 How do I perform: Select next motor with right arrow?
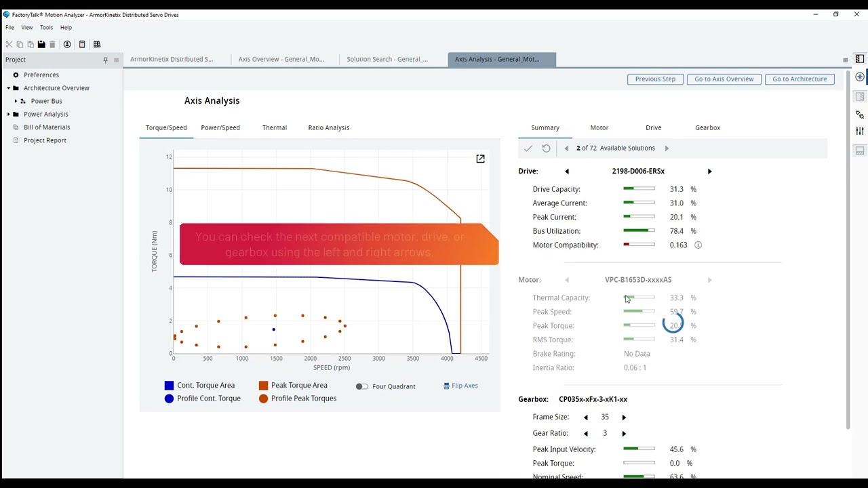tap(710, 280)
